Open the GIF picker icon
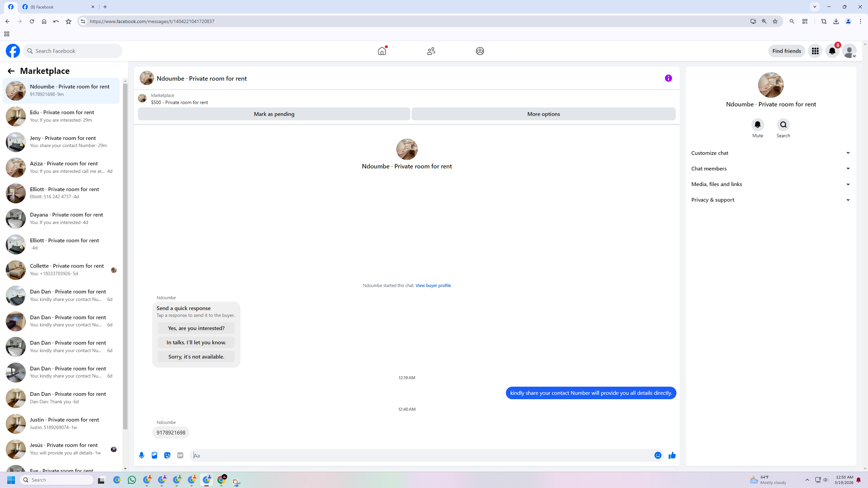 click(x=180, y=455)
